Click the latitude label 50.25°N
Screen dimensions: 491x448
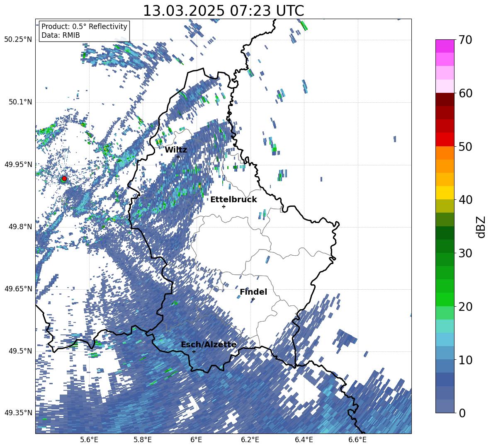click(x=18, y=40)
